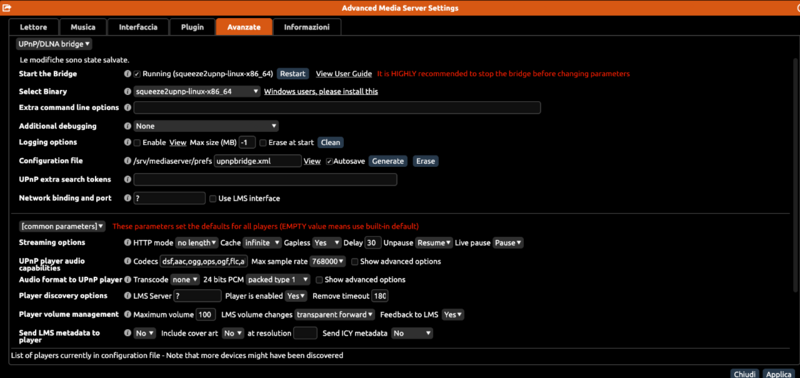Screen dimensions: 800x378
Task: Click info icon for Logging options
Action: click(128, 142)
